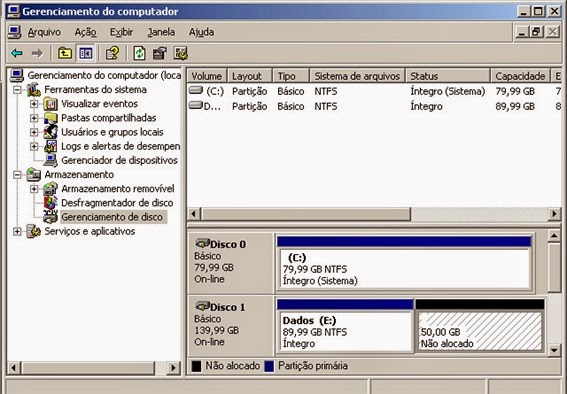Click the Back arrow toolbar icon
The image size is (567, 394).
click(17, 53)
